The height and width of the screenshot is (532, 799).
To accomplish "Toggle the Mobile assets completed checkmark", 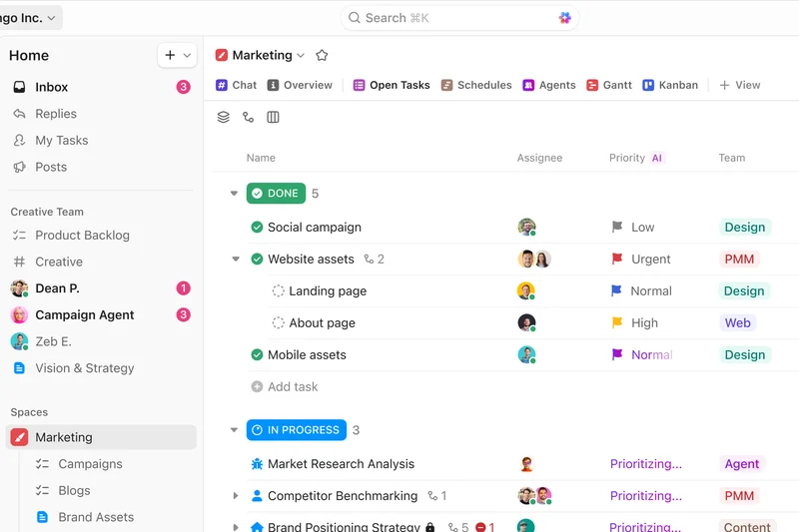I will [x=257, y=355].
